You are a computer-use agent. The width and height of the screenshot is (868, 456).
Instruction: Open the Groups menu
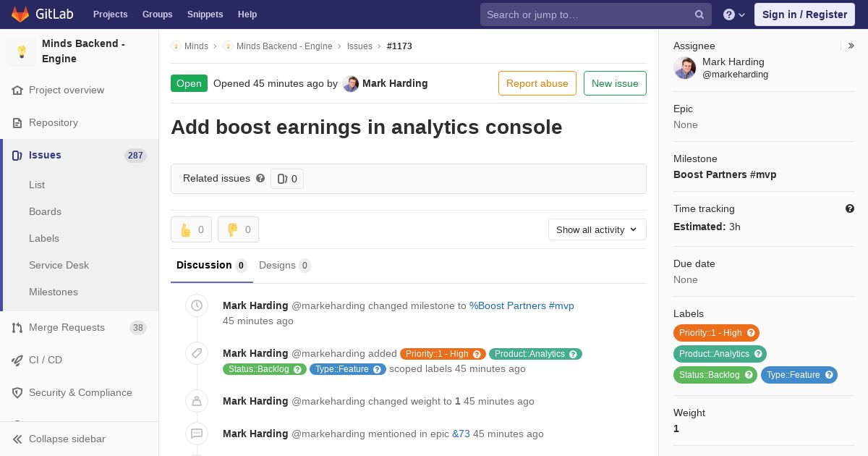(x=157, y=14)
